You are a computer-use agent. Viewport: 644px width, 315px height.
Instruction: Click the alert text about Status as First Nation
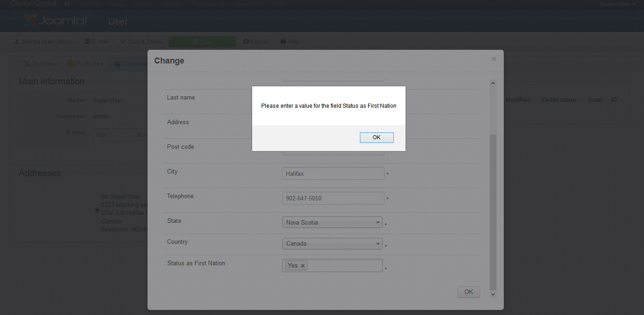tap(329, 106)
